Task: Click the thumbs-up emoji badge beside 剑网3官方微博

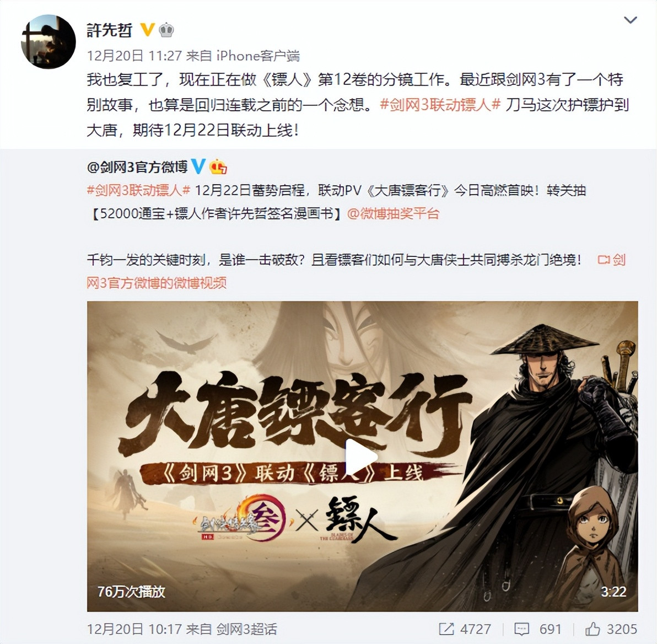Action: [x=218, y=167]
